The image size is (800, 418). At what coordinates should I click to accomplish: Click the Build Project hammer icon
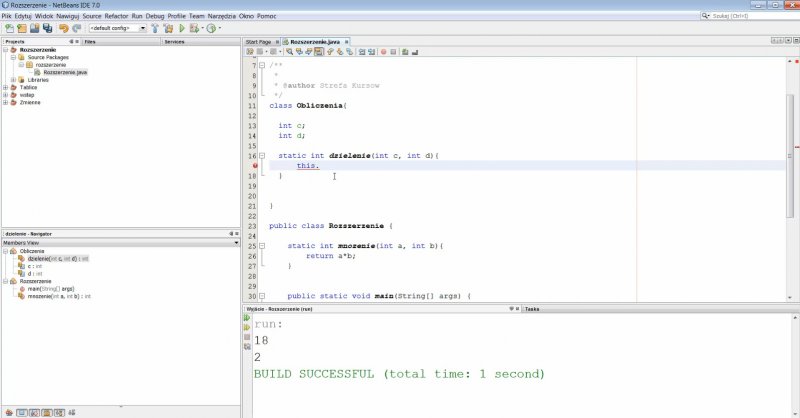coord(155,28)
